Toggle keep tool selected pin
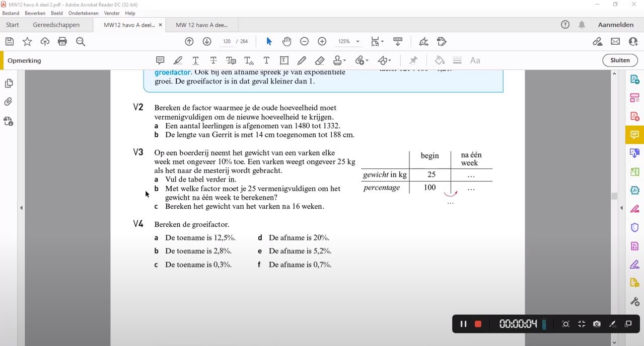The image size is (644, 346). coord(413,60)
